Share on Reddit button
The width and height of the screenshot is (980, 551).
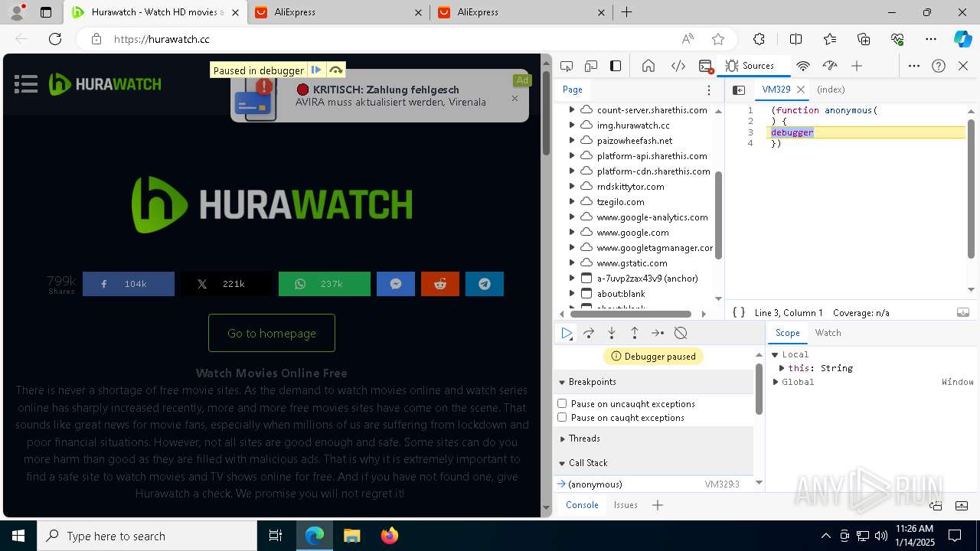pos(440,284)
